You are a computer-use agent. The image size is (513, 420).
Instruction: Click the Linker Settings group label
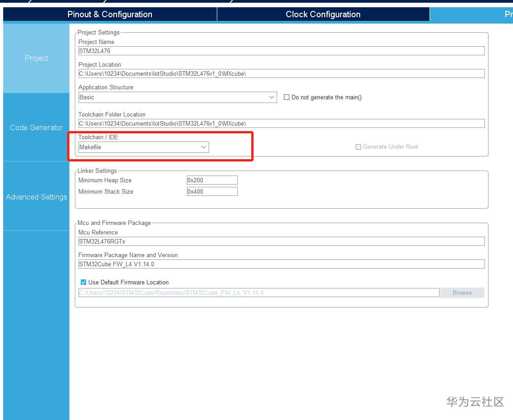[97, 171]
